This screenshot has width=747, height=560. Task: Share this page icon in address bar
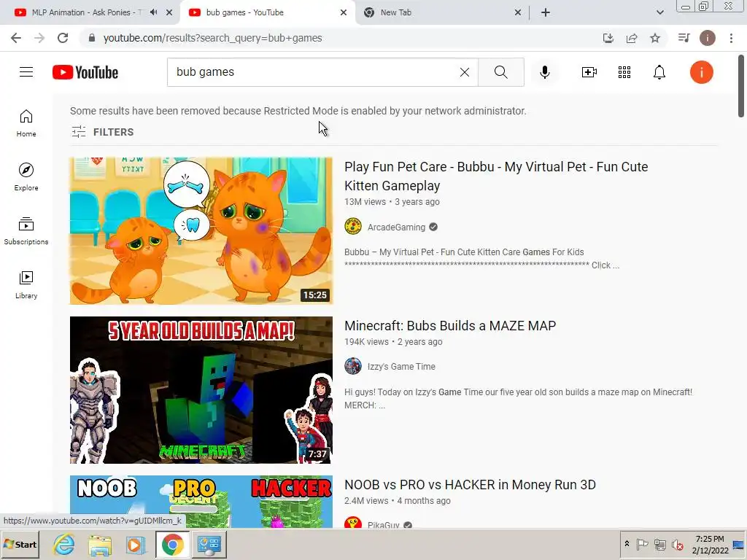coord(632,38)
